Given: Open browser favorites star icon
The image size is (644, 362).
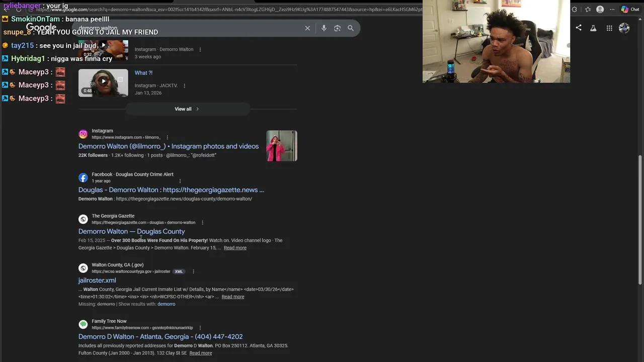Looking at the screenshot, I should point(588,9).
